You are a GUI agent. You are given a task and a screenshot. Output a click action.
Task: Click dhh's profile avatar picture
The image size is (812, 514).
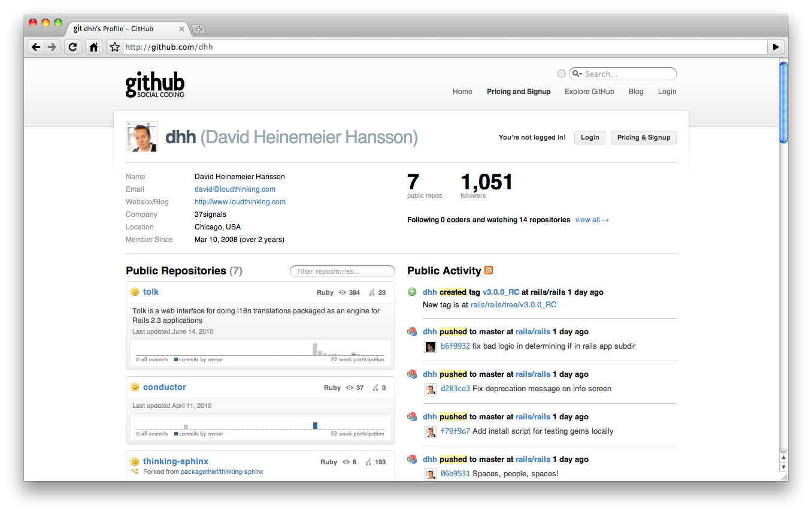pos(141,137)
